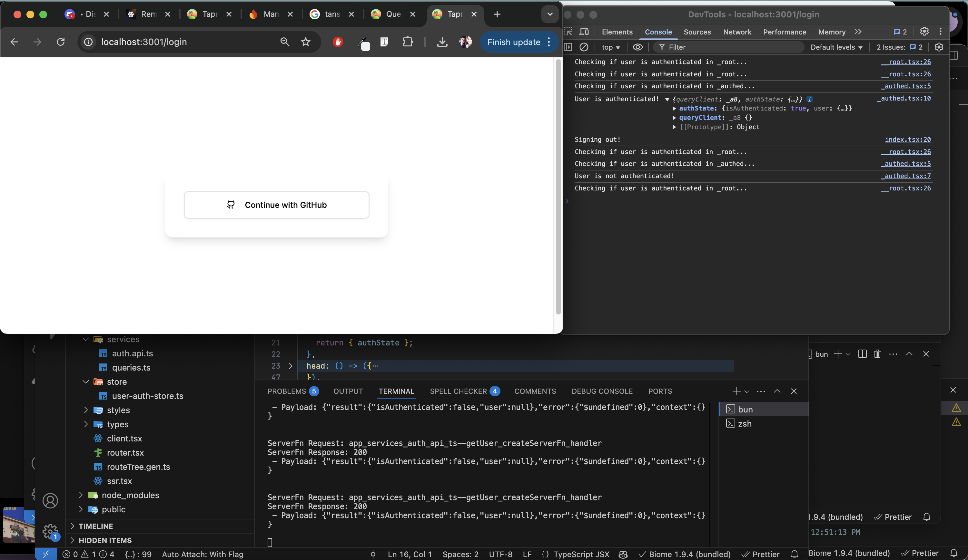Toggle DevTools device toolbar
The height and width of the screenshot is (560, 968).
584,32
